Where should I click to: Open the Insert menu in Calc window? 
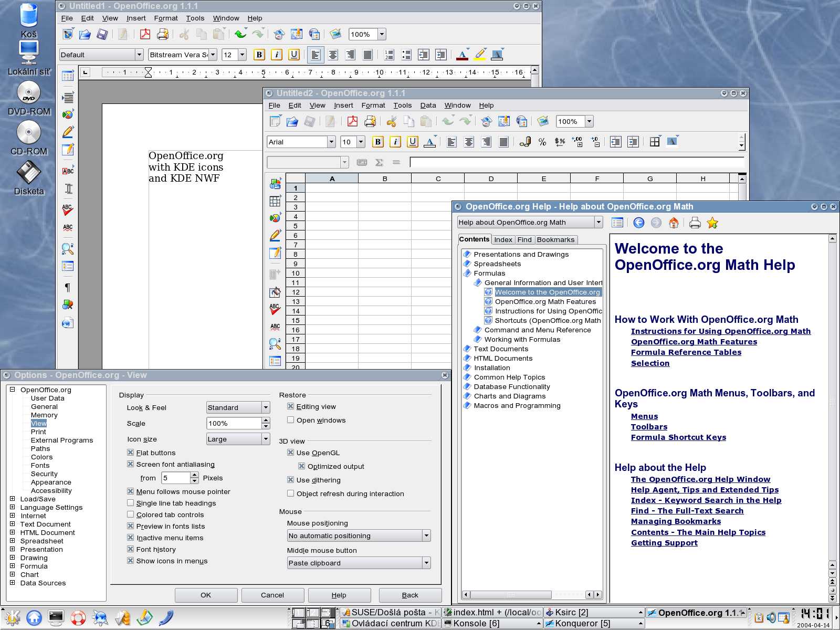[x=343, y=105]
